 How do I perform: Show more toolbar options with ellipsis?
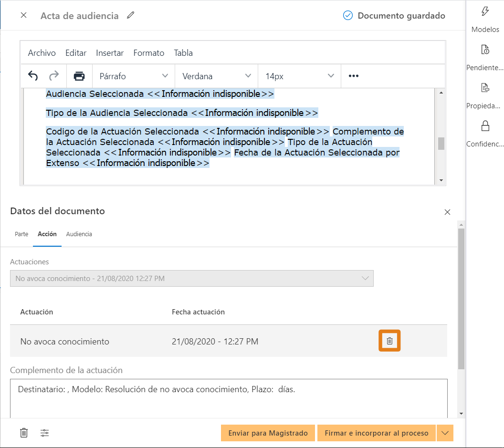[354, 76]
